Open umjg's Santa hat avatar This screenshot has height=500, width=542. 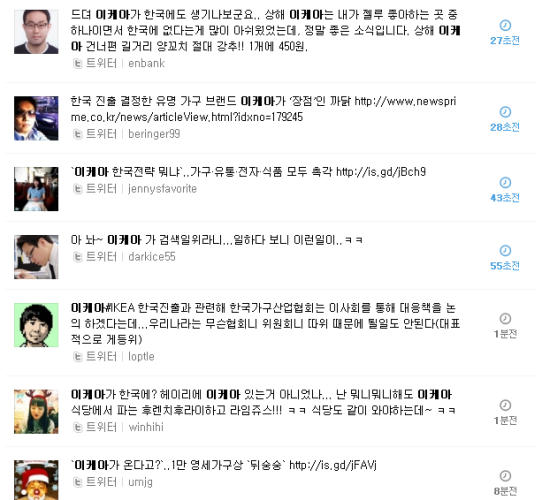click(x=36, y=480)
